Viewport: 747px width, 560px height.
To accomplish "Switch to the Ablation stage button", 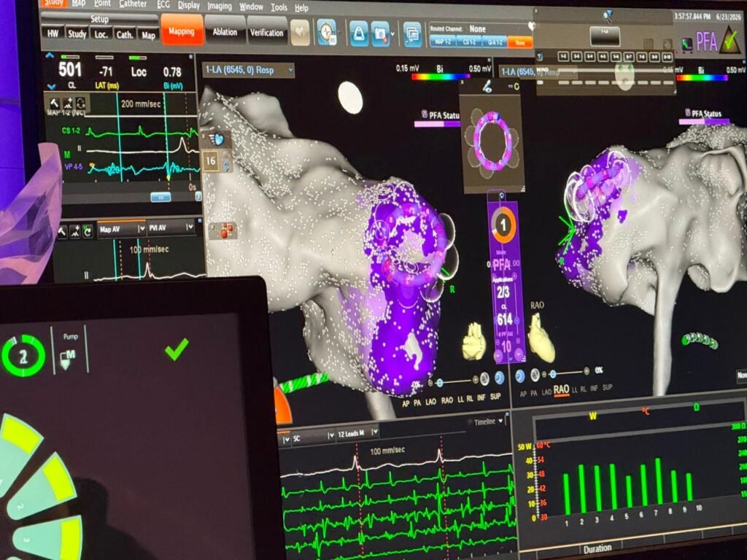I will click(225, 32).
